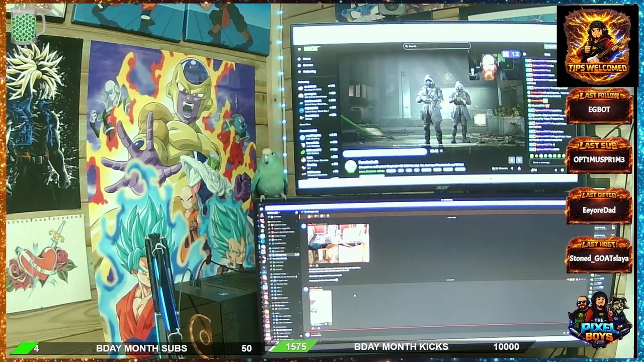Image resolution: width=644 pixels, height=362 pixels.
Task: Click the bearded streamer's webcam in the video
Action: (488, 66)
